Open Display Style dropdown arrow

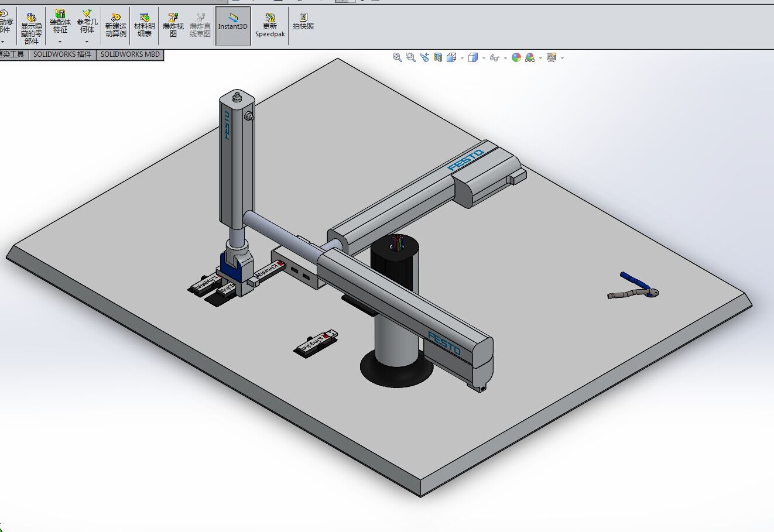(484, 58)
